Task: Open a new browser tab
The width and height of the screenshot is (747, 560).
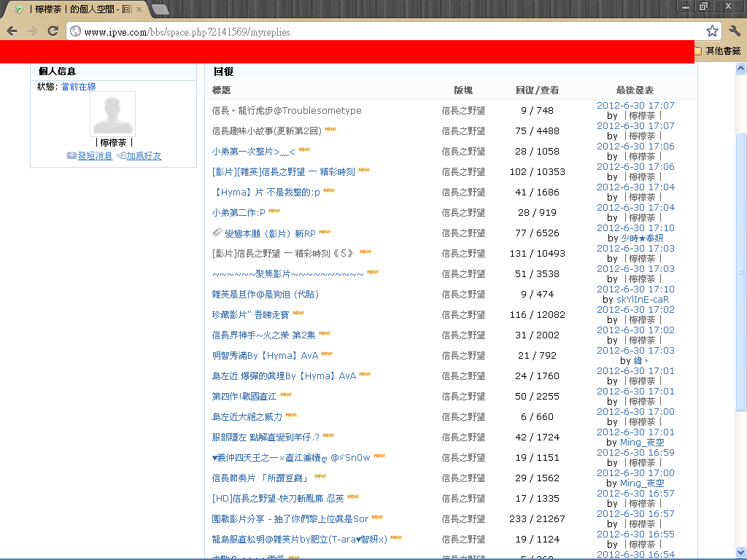Action: pos(160,9)
